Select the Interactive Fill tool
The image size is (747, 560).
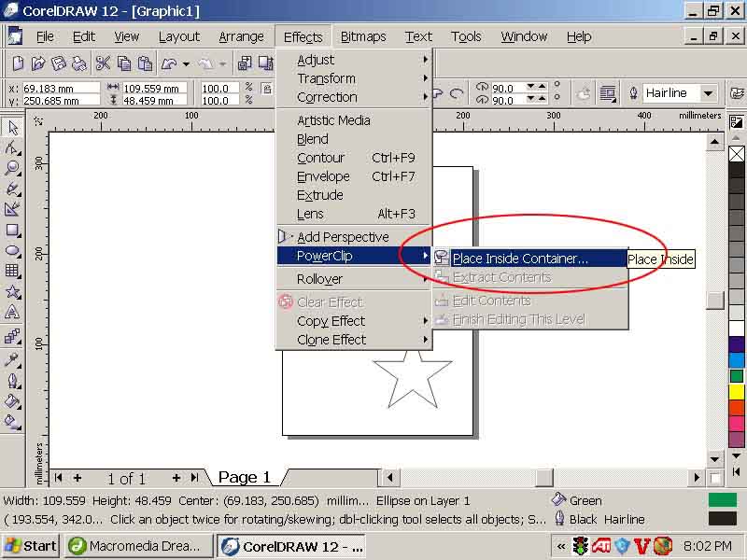tap(12, 422)
